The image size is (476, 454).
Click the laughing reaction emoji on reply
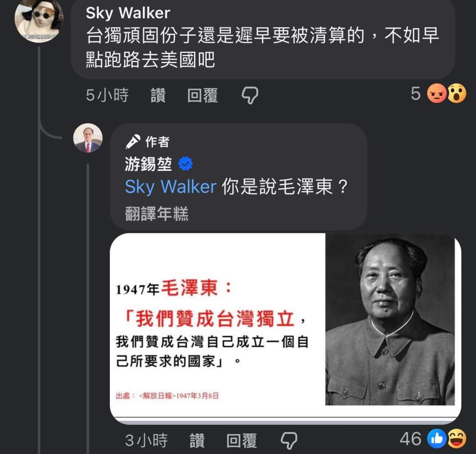pos(457,439)
